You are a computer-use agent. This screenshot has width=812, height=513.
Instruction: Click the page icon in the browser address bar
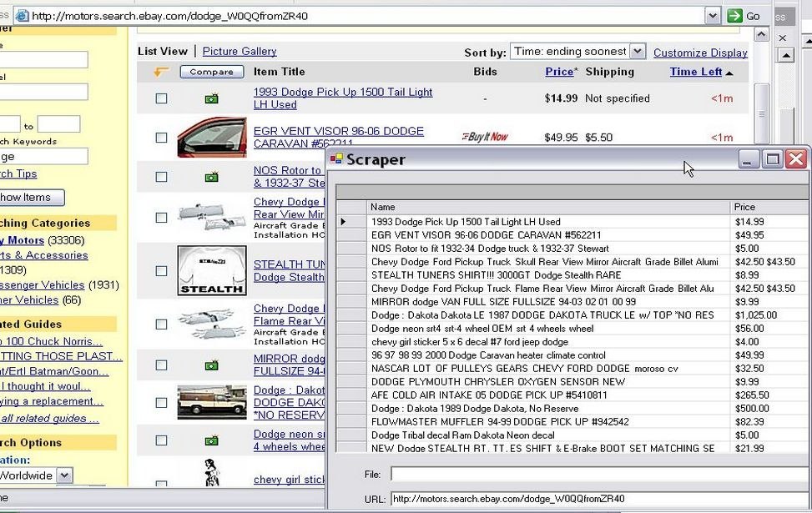click(24, 15)
